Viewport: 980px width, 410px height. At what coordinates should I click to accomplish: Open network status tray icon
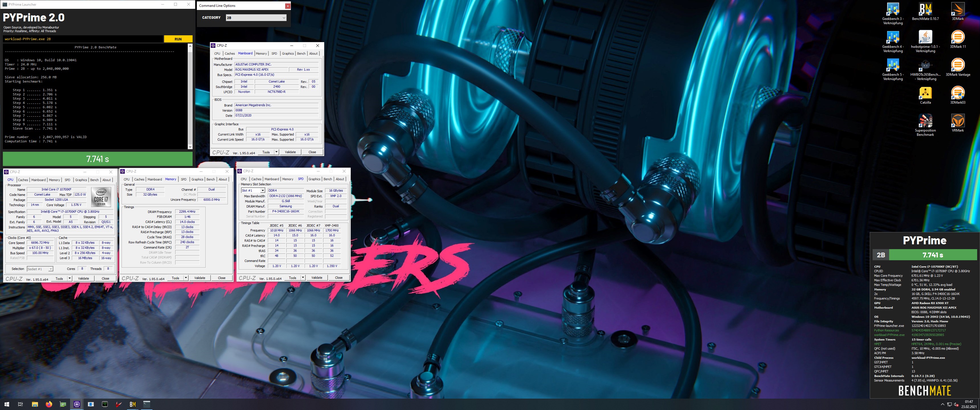(950, 404)
